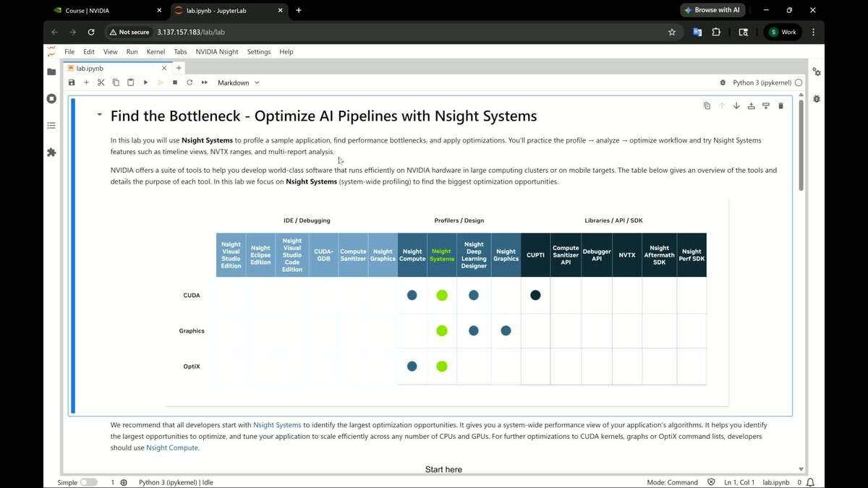This screenshot has height=488, width=868.
Task: Open the Property Inspector gears icon
Action: point(816,72)
